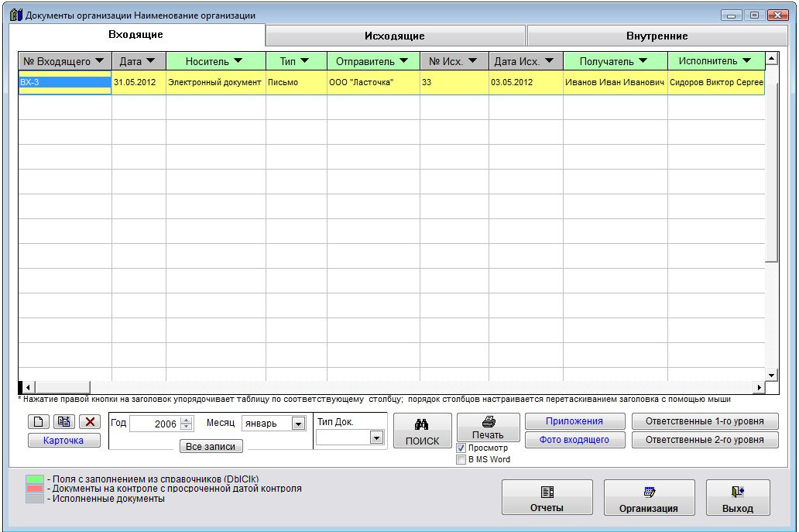The image size is (799, 532).
Task: Expand the Тип Док. dropdown
Action: 376,438
